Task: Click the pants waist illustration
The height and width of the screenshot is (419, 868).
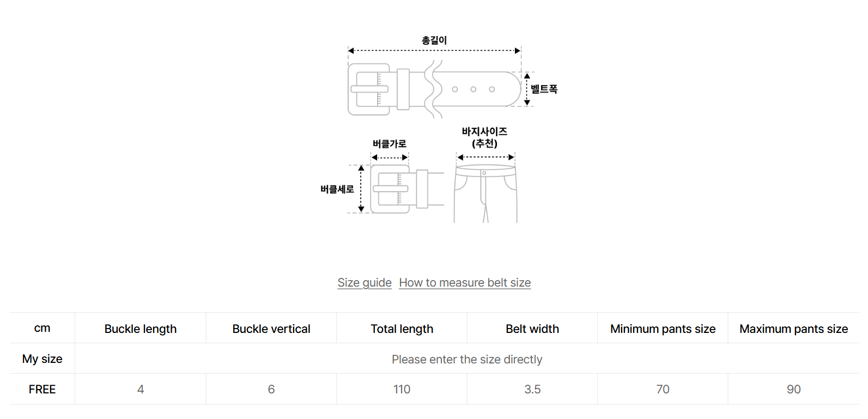Action: click(x=485, y=193)
